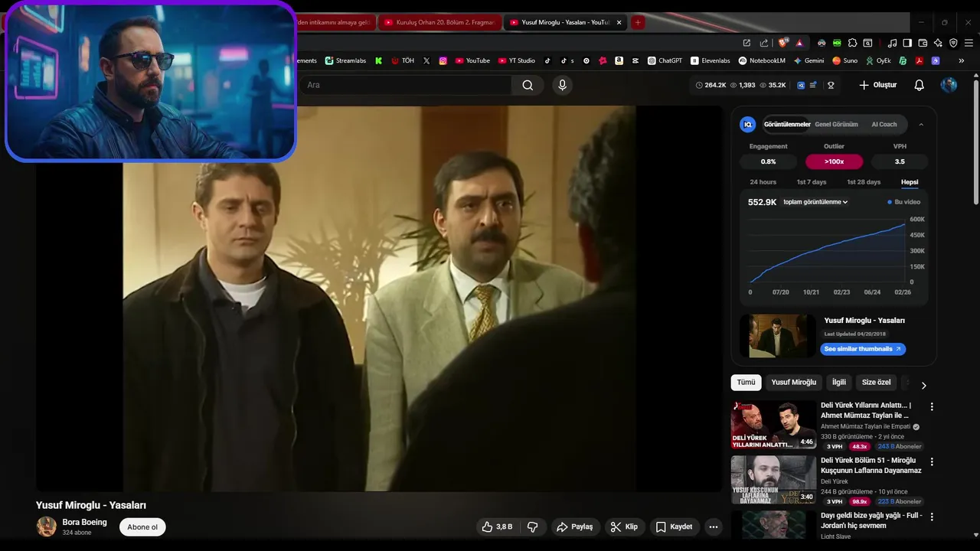This screenshot has width=980, height=551.
Task: Select the Size özel filter chip
Action: pos(877,382)
